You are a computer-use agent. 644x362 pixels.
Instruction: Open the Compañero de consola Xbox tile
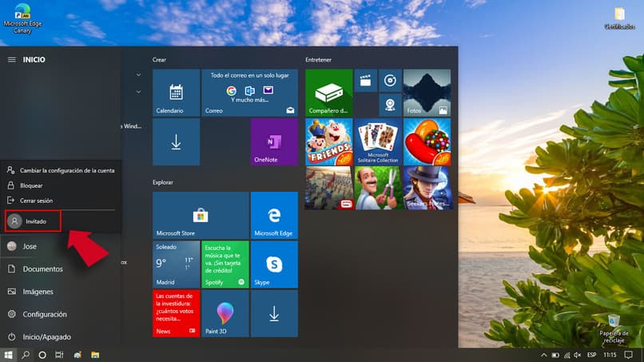point(329,93)
